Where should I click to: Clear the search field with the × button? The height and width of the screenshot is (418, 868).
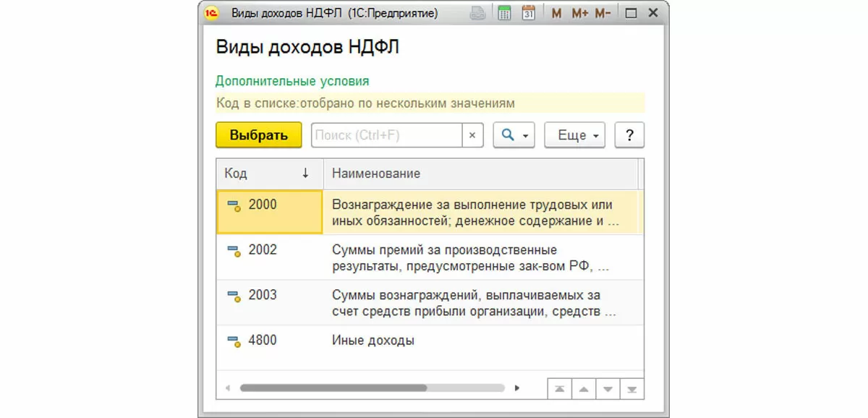tap(472, 135)
